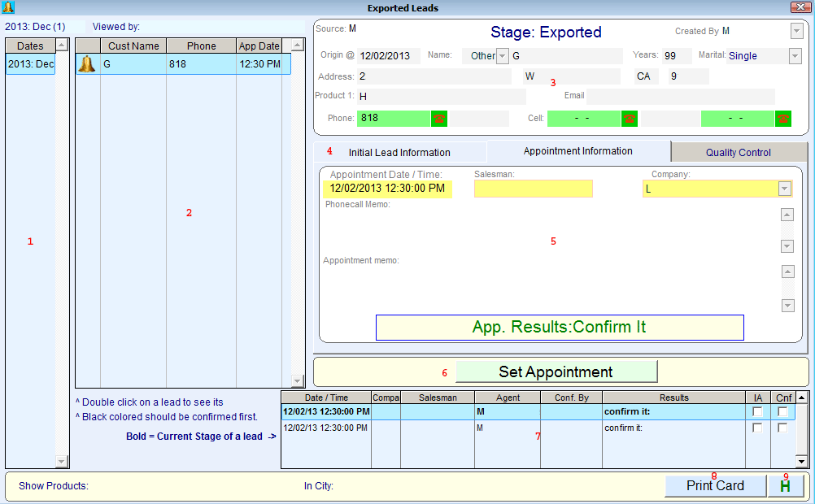Click the state field showing CA
The width and height of the screenshot is (815, 504).
point(646,76)
